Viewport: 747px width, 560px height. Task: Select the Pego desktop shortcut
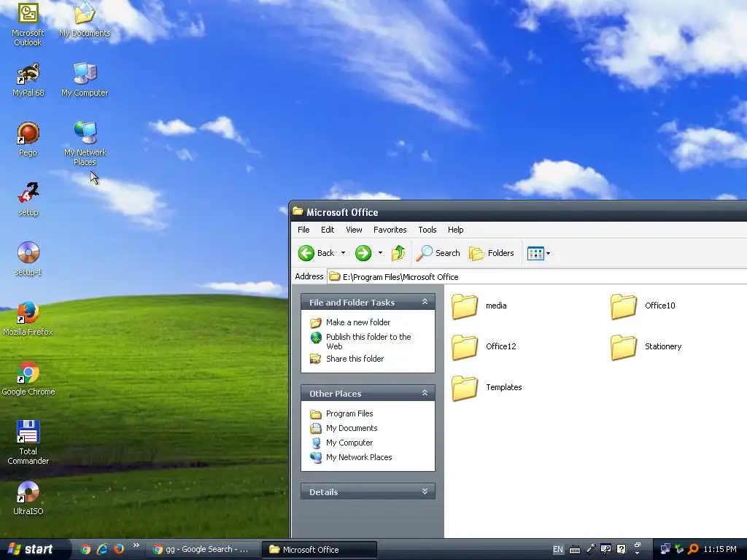28,140
